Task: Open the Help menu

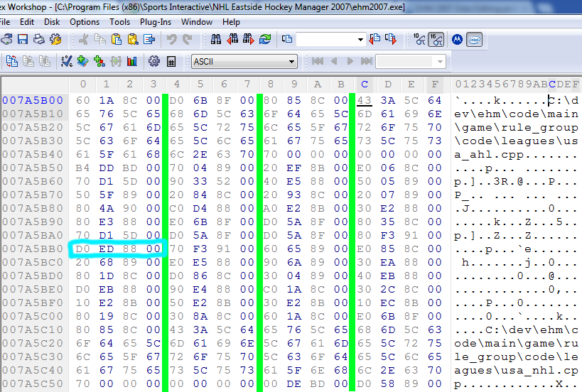Action: [x=231, y=22]
